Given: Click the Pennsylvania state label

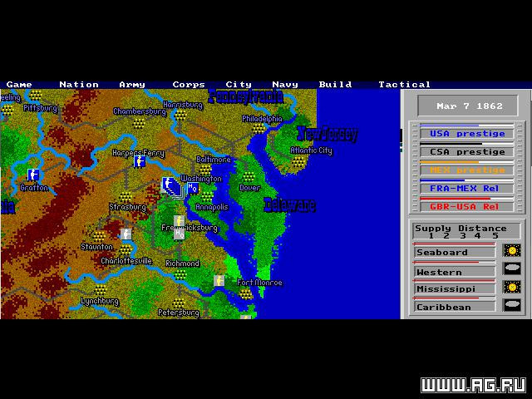Looking at the screenshot, I should click(x=246, y=96).
